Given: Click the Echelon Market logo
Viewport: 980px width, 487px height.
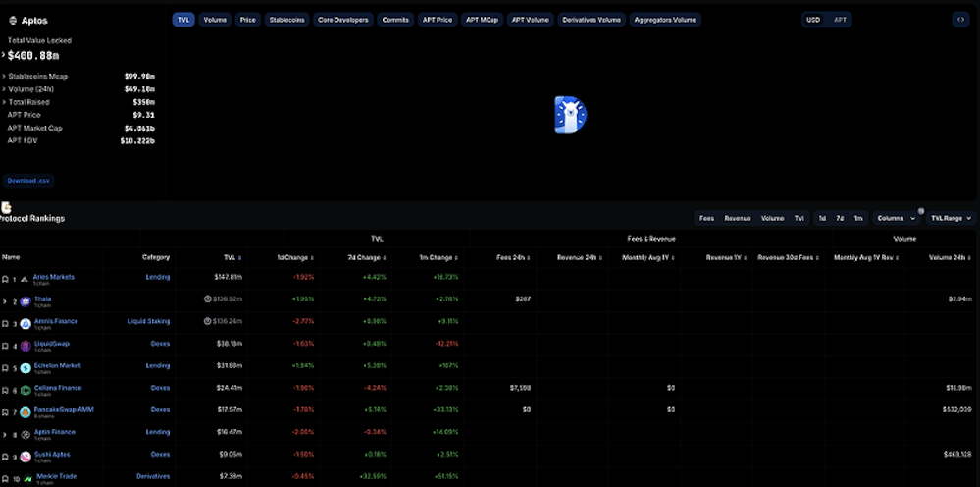Looking at the screenshot, I should coord(25,368).
